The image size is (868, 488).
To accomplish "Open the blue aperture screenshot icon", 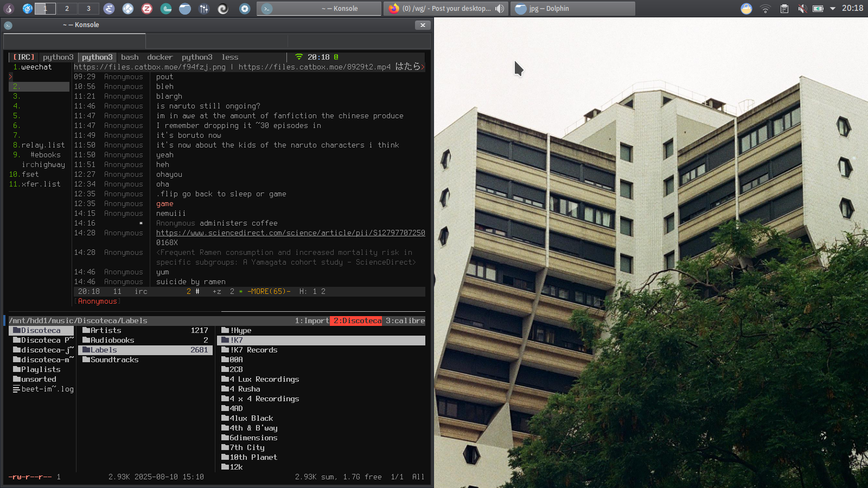I will pos(245,8).
